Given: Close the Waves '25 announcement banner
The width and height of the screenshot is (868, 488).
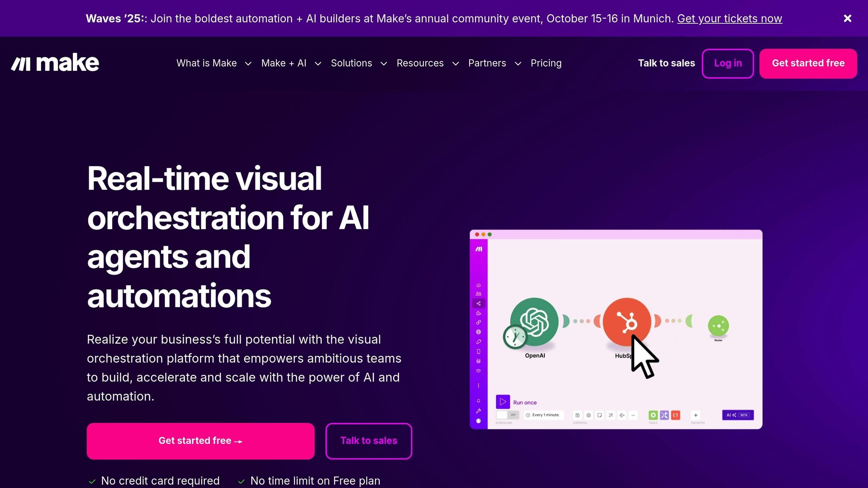Looking at the screenshot, I should [847, 18].
